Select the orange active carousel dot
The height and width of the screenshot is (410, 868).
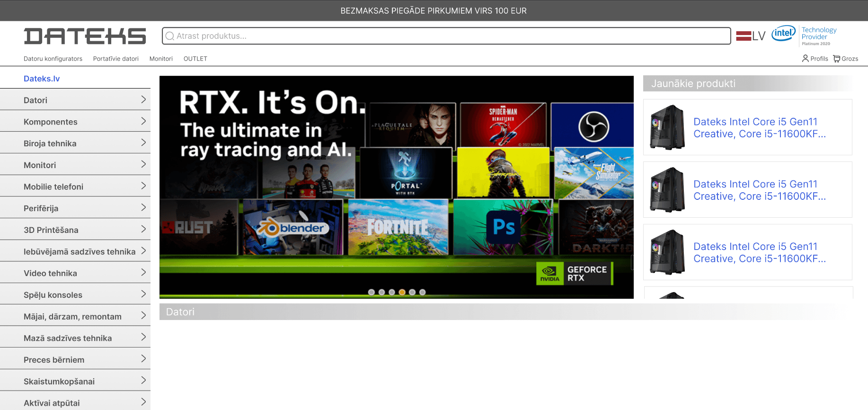[402, 292]
